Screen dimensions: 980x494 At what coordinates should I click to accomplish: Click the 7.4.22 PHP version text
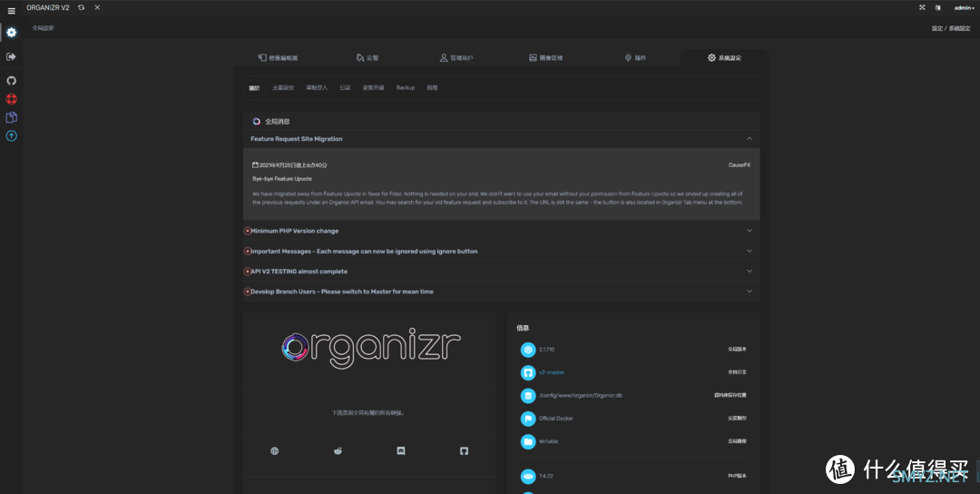545,477
